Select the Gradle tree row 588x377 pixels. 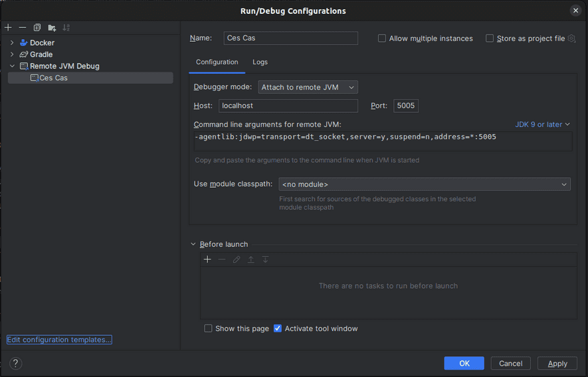(x=90, y=54)
